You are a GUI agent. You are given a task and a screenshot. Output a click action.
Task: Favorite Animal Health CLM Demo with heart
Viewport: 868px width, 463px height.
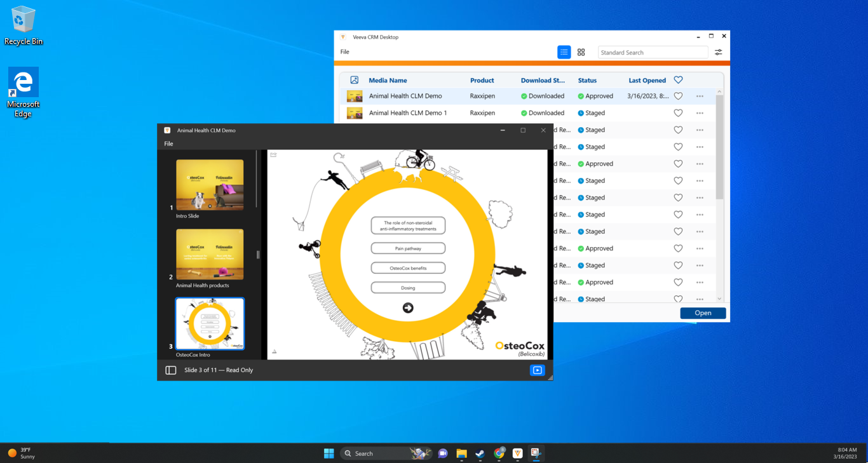coord(678,97)
